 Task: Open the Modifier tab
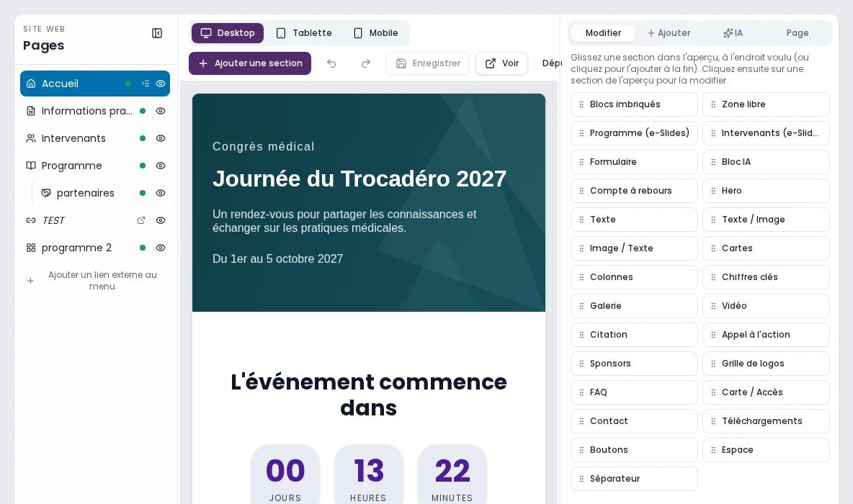coord(603,33)
